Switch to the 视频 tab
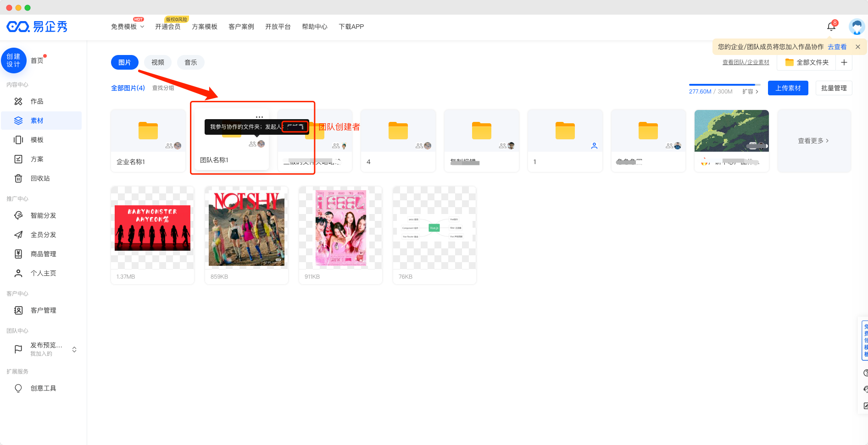The image size is (868, 445). pyautogui.click(x=158, y=62)
